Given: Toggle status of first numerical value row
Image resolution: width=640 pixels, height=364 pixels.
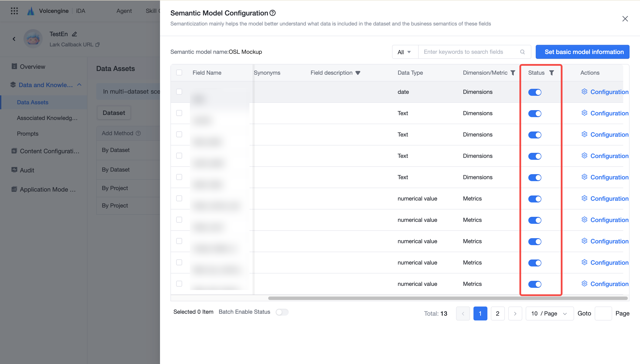Looking at the screenshot, I should pos(535,199).
